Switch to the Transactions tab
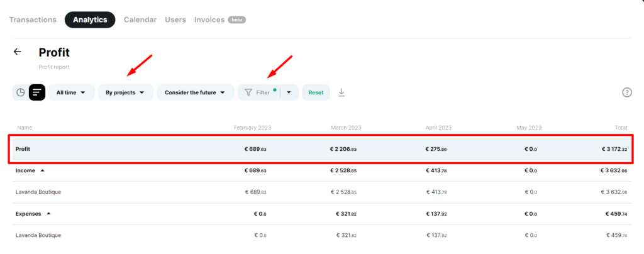Image resolution: width=644 pixels, height=254 pixels. (x=33, y=19)
